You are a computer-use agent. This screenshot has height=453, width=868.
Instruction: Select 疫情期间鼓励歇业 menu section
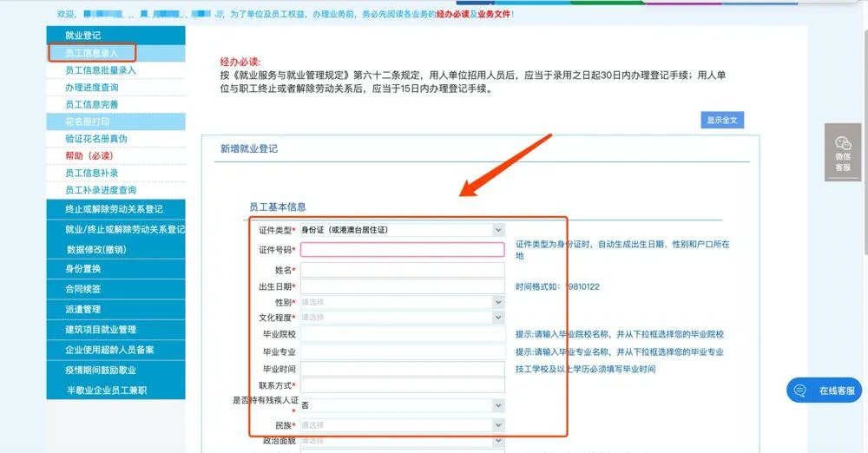point(116,371)
